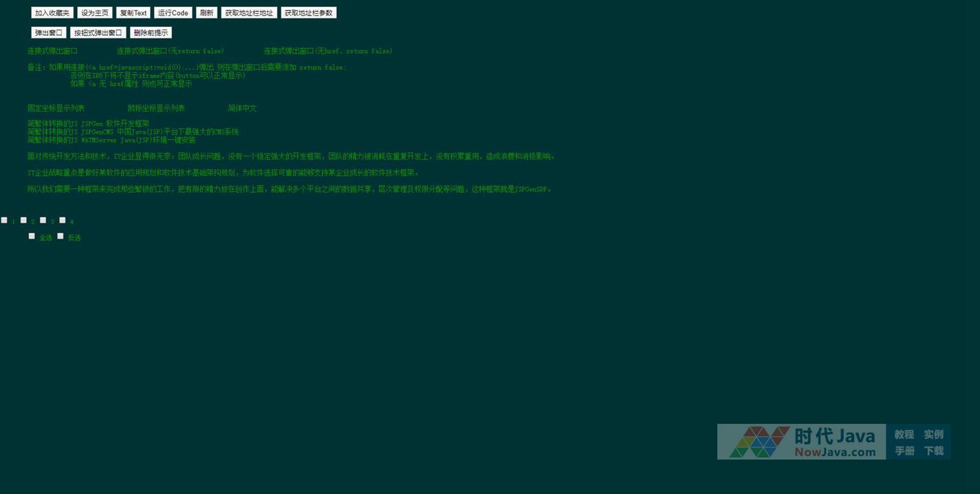Tick the checkbox labeled 2
The image size is (980, 494).
[x=23, y=220]
